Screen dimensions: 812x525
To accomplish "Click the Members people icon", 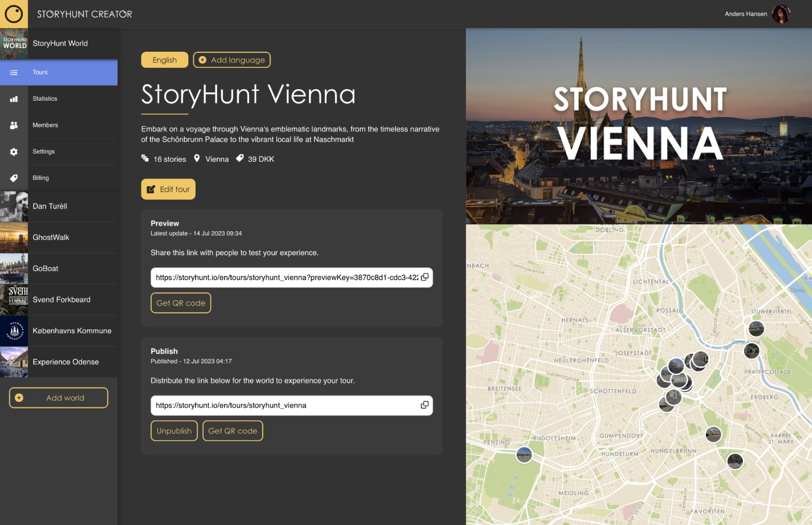I will pyautogui.click(x=14, y=125).
